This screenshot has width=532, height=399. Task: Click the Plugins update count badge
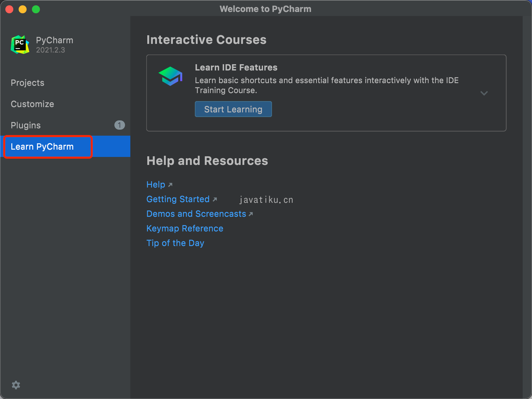(120, 125)
